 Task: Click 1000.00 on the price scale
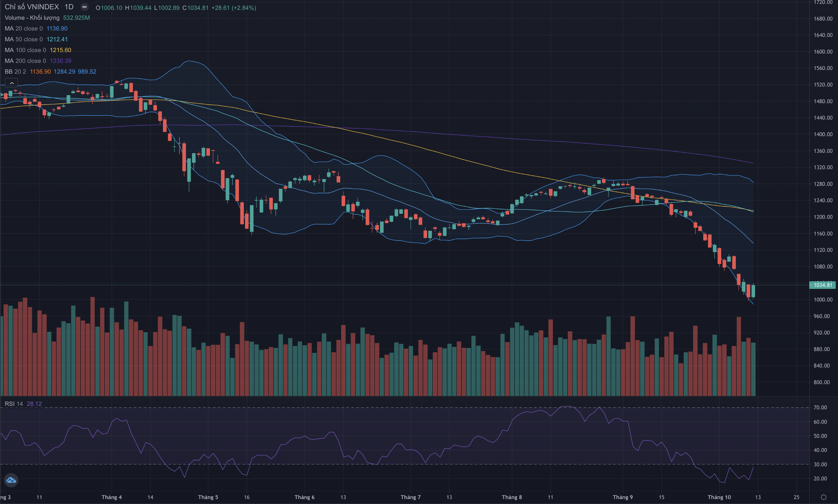[823, 300]
